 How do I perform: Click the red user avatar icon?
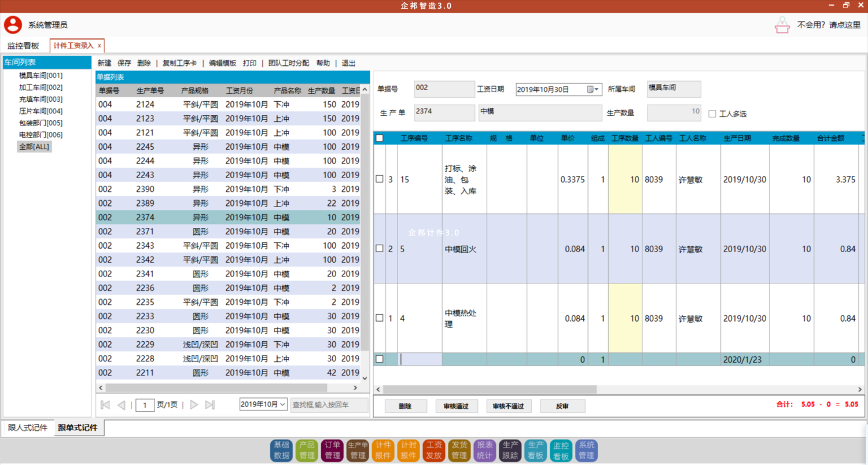pos(13,25)
